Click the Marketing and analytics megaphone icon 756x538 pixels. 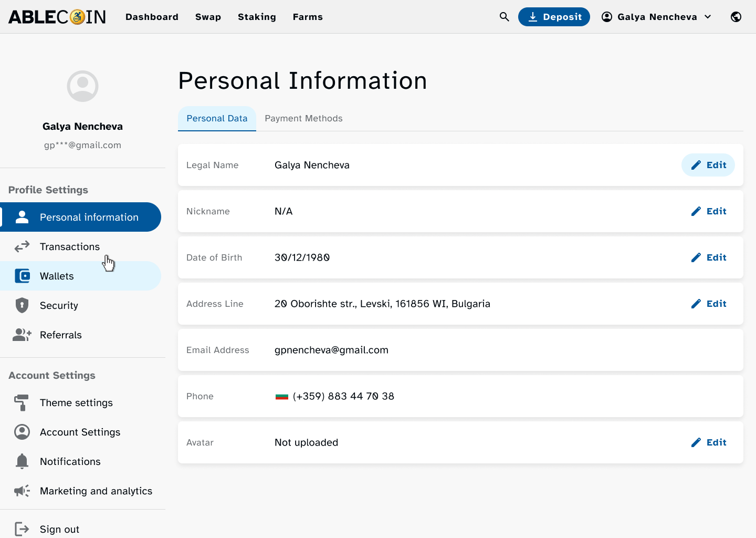[x=22, y=491]
